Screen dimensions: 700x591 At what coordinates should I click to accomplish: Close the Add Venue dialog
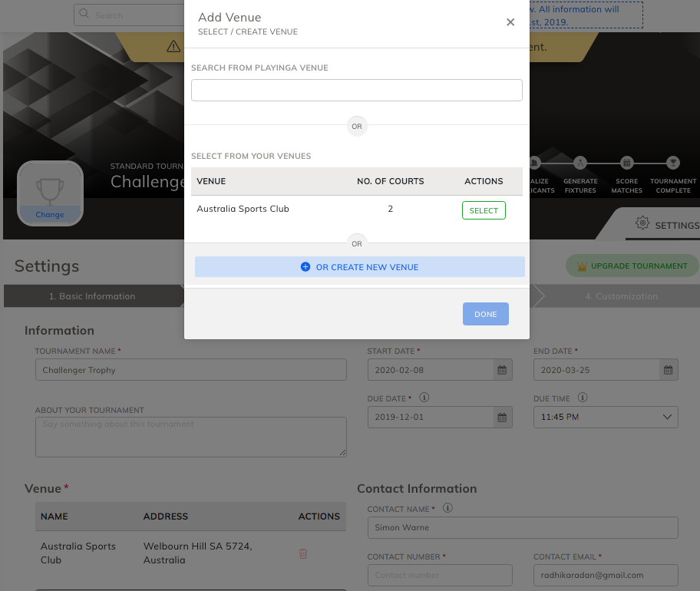pos(510,21)
